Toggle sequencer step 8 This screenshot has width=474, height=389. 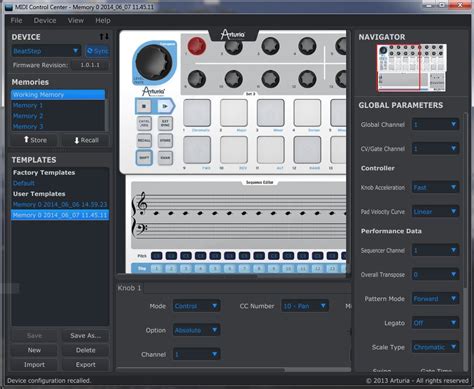[x=259, y=268]
